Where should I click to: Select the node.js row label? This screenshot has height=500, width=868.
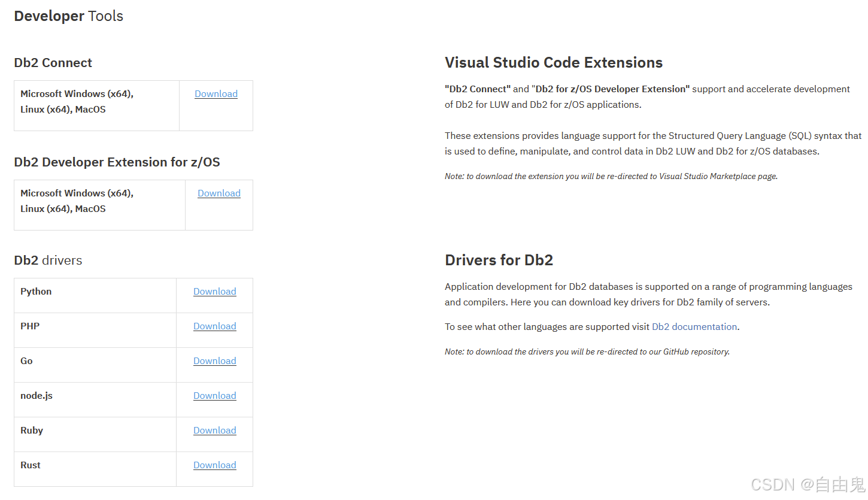click(37, 396)
